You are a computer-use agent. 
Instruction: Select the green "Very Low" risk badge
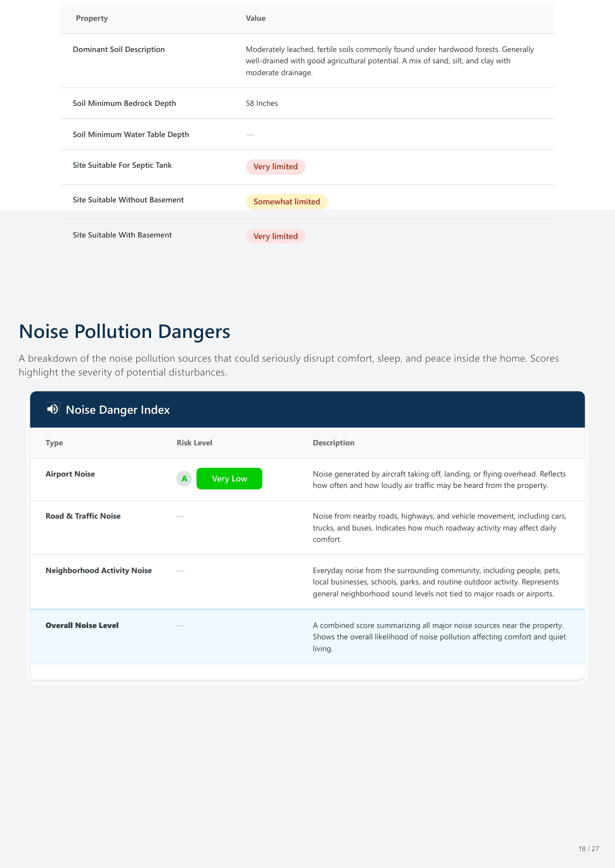tap(229, 479)
